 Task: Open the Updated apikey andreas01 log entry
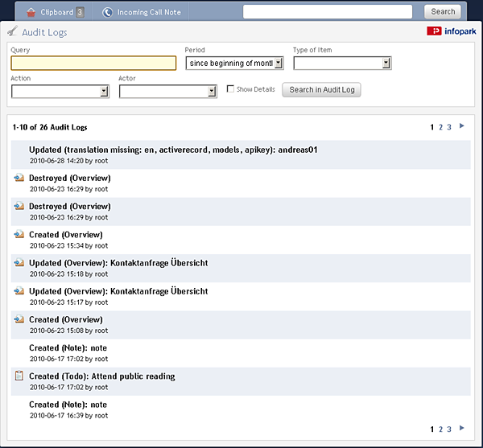173,150
